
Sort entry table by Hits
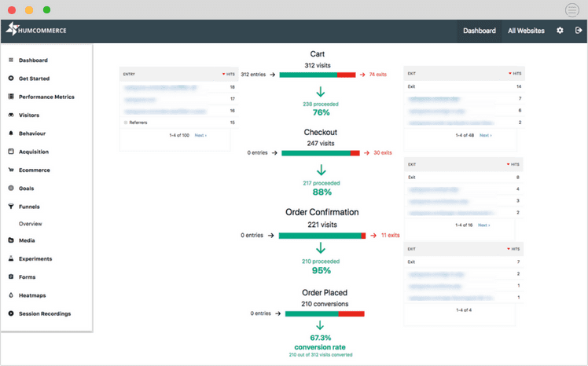(230, 74)
